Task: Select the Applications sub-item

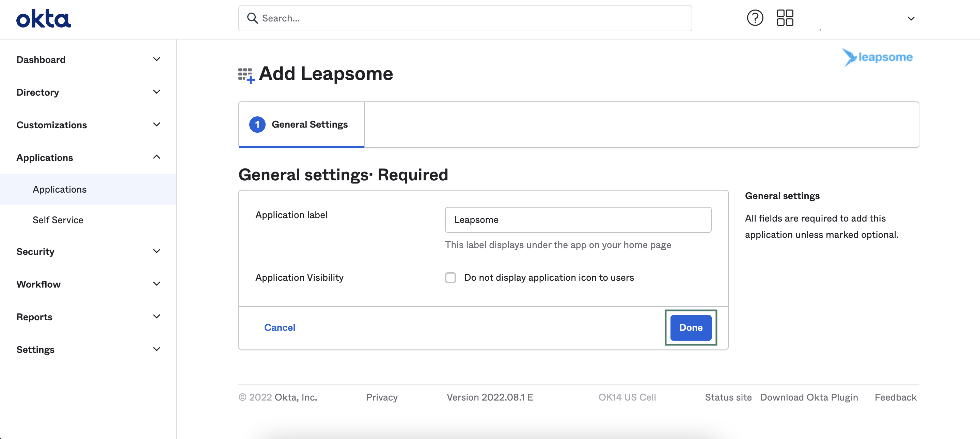Action: coord(88,189)
